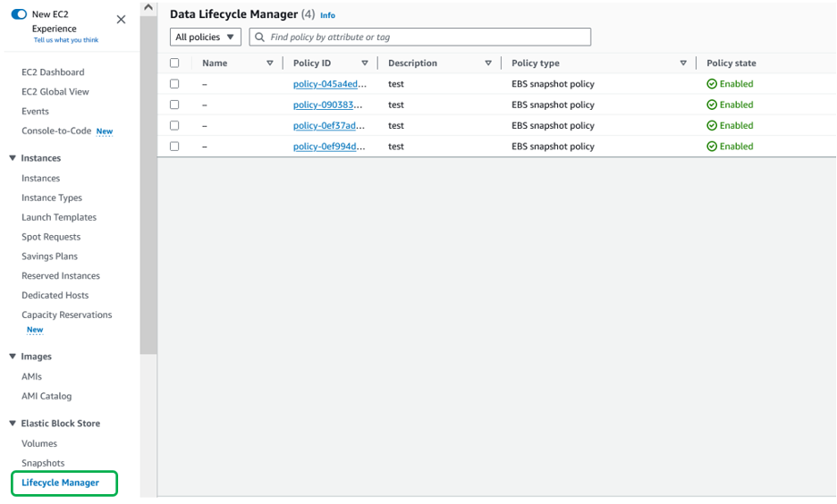837x504 pixels.
Task: Open Spot Requests page
Action: pyautogui.click(x=51, y=237)
